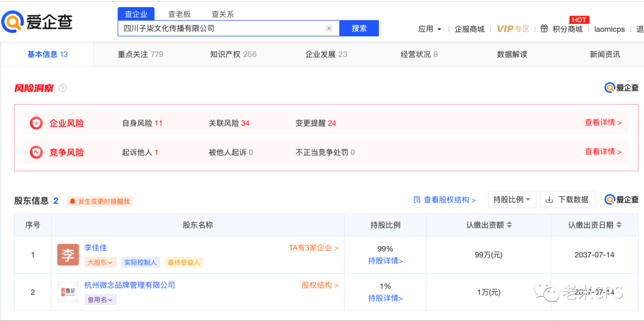Open 杭州微念品牌管理有限公司 link

click(x=129, y=285)
